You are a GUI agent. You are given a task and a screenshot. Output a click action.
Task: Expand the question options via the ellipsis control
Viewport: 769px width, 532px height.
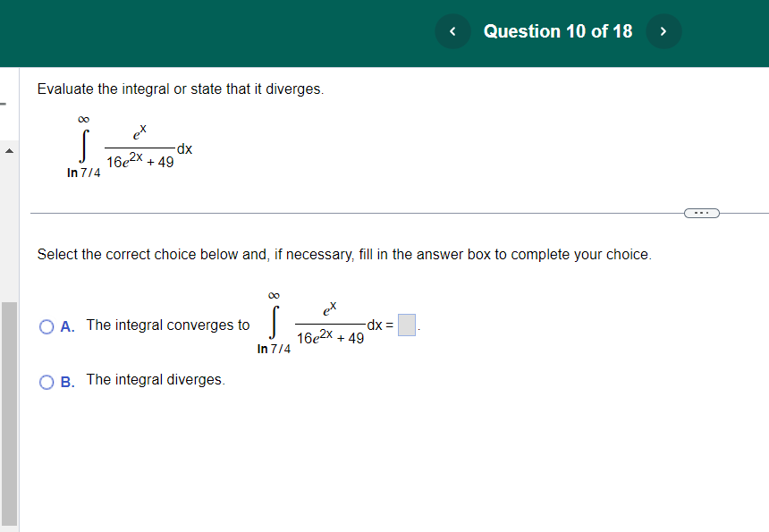(x=703, y=212)
